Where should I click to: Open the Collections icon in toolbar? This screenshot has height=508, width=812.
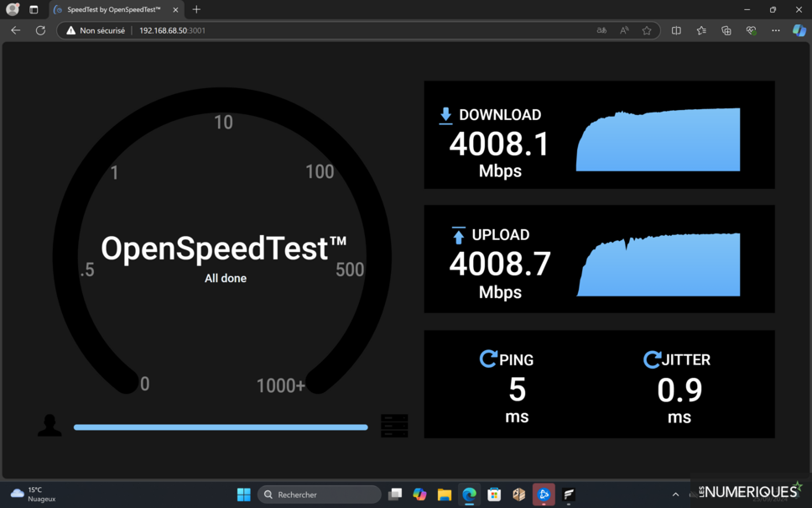click(x=726, y=30)
